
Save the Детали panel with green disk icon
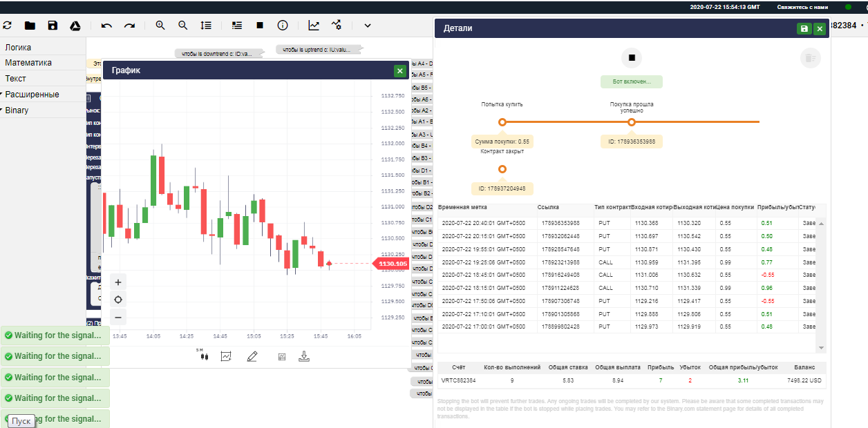pyautogui.click(x=804, y=28)
